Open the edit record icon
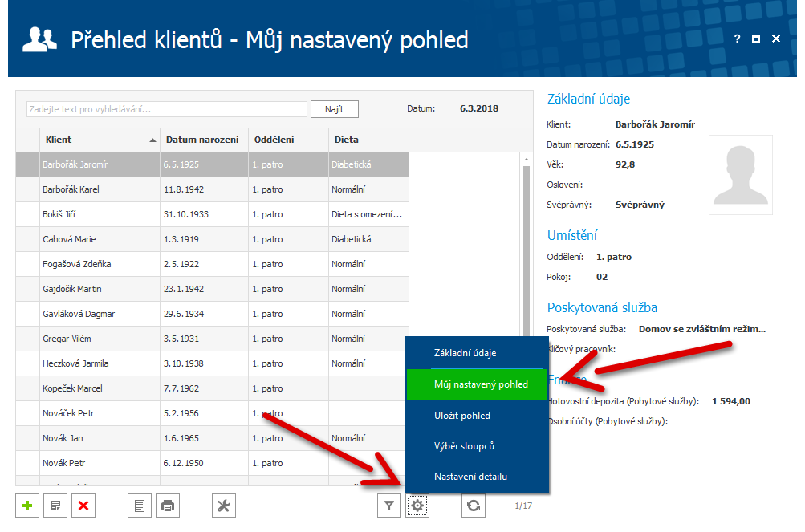 55,506
